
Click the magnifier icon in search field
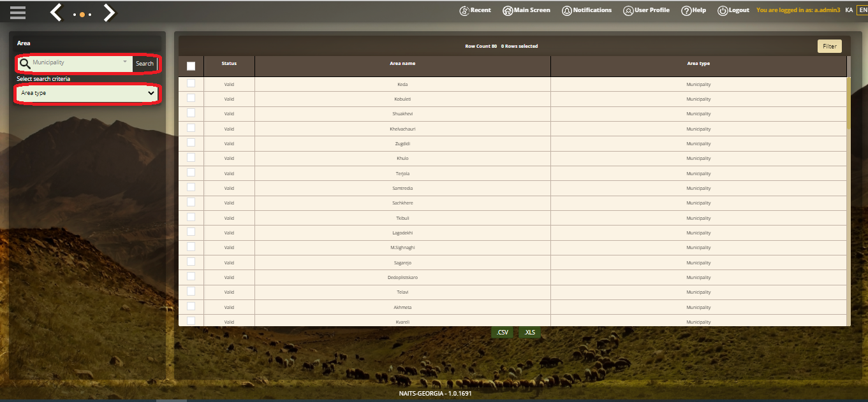[x=25, y=63]
